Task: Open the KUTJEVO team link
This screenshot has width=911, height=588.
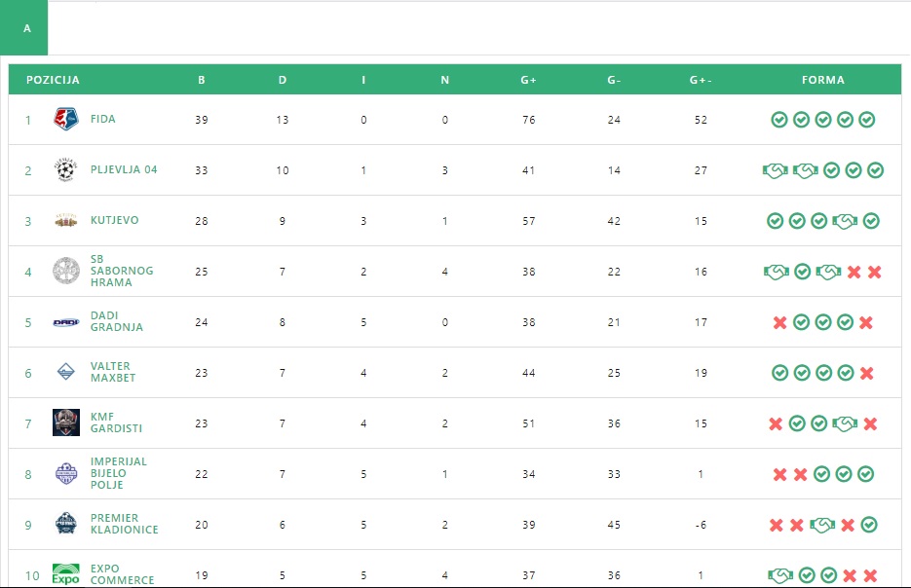Action: 114,220
